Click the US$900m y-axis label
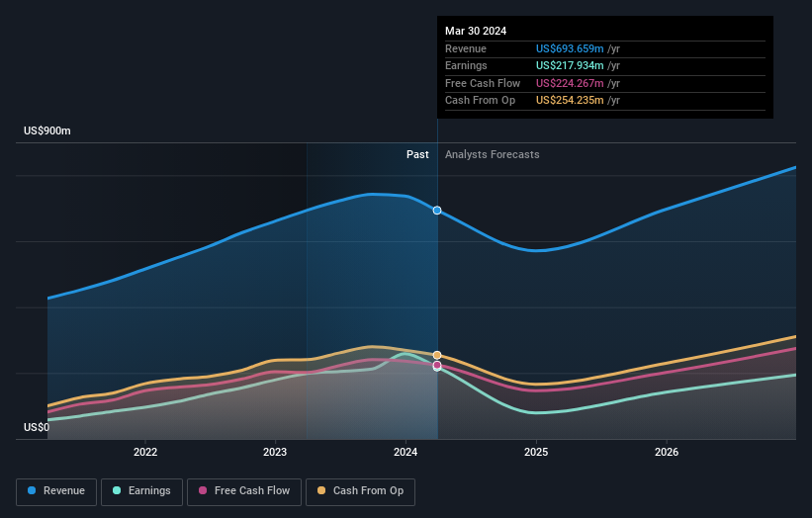Image resolution: width=812 pixels, height=518 pixels. (x=47, y=130)
